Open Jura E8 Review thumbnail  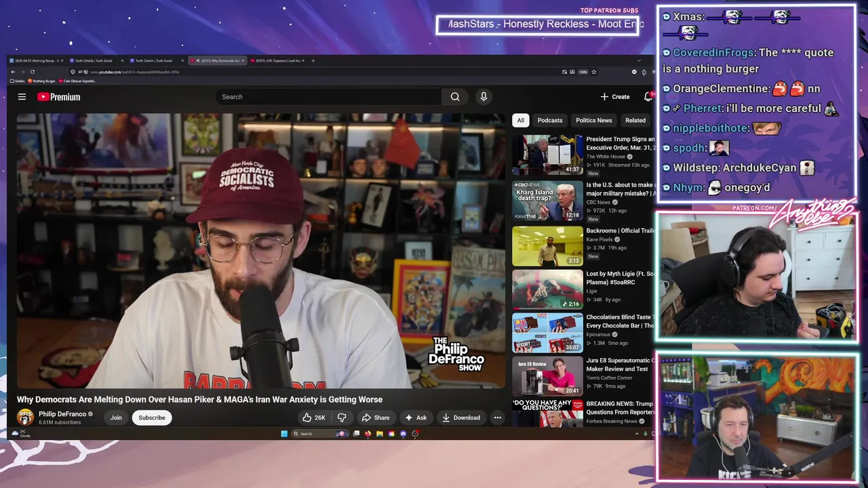547,376
